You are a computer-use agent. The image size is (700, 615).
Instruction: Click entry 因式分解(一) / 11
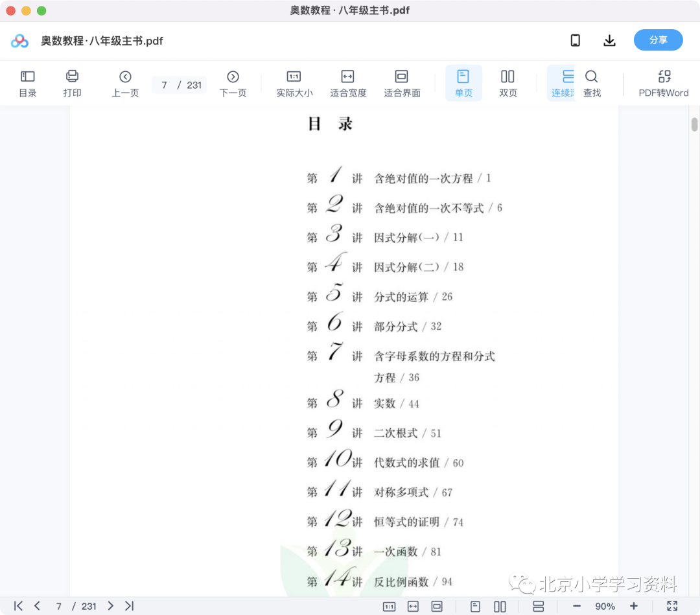pos(418,237)
